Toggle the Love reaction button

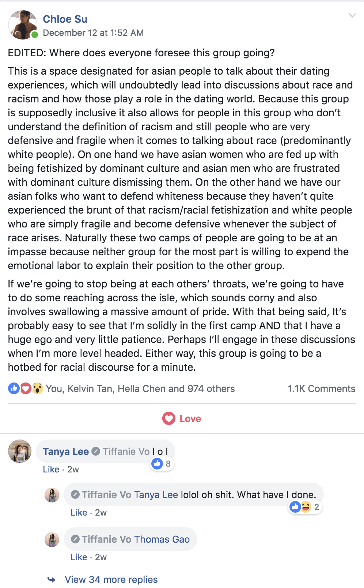point(182,418)
